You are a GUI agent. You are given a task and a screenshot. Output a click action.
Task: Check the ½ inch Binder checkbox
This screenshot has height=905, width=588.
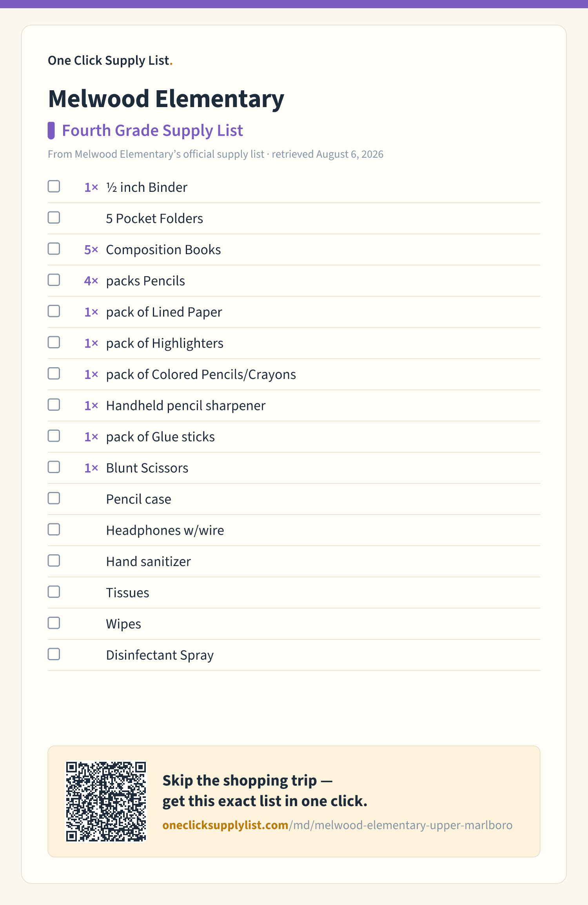pos(54,186)
